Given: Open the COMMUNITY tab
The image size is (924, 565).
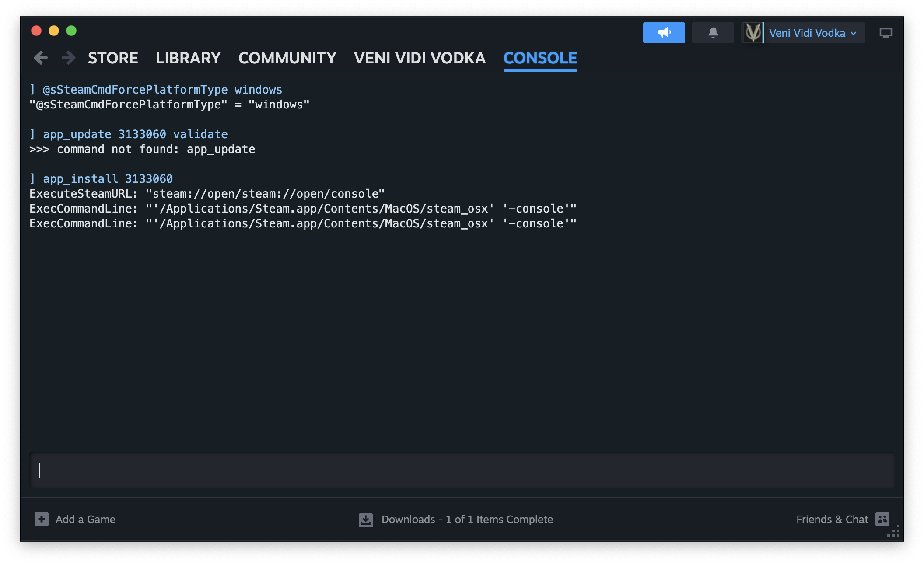Looking at the screenshot, I should [287, 58].
